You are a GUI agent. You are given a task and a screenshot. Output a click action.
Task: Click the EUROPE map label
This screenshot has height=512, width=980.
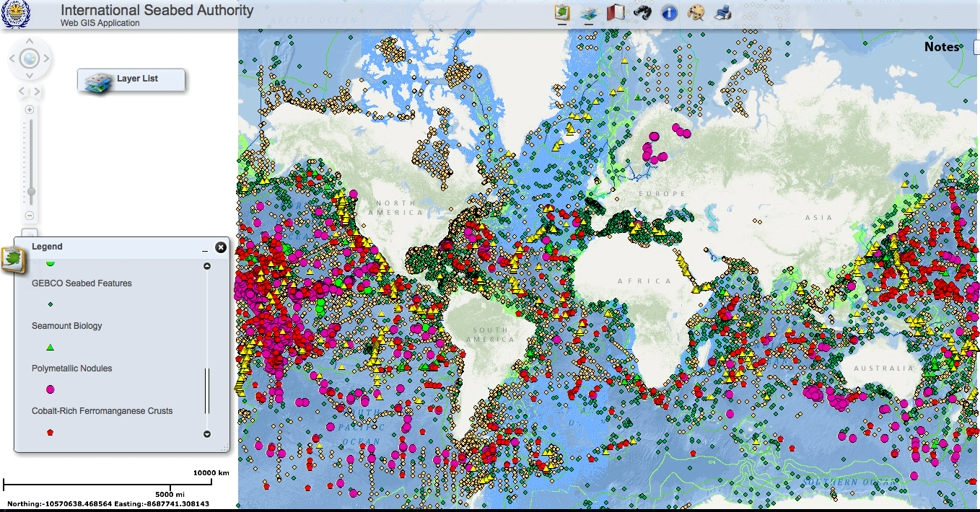[x=662, y=194]
